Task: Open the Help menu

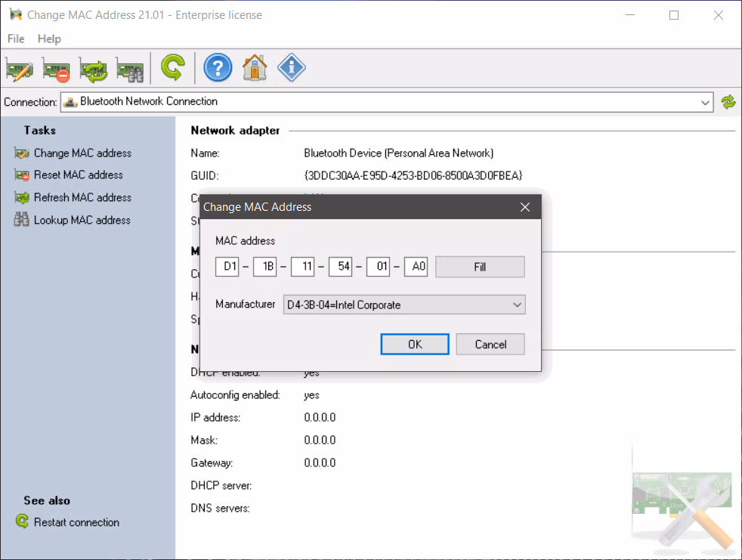Action: 49,39
